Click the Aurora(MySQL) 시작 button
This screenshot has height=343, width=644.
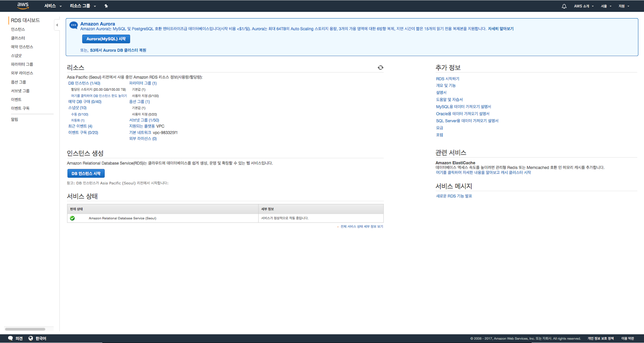click(x=106, y=39)
